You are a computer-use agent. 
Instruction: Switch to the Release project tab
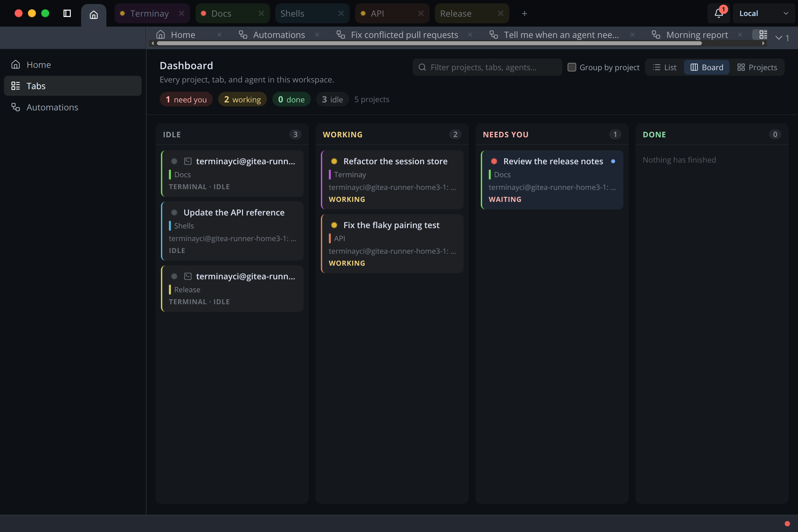point(472,13)
